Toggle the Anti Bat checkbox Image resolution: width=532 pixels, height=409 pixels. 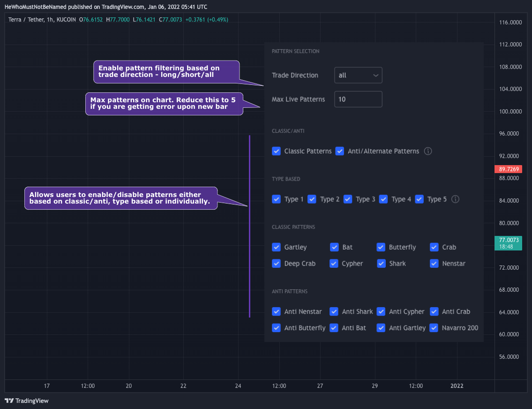coord(334,328)
